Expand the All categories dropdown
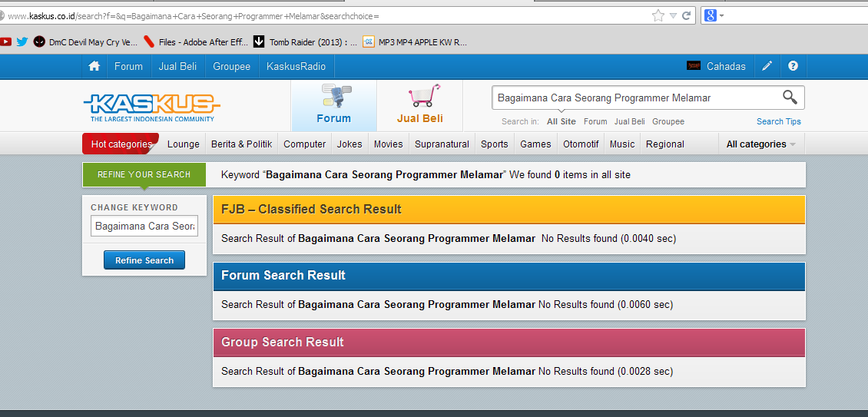The width and height of the screenshot is (868, 417). [761, 144]
